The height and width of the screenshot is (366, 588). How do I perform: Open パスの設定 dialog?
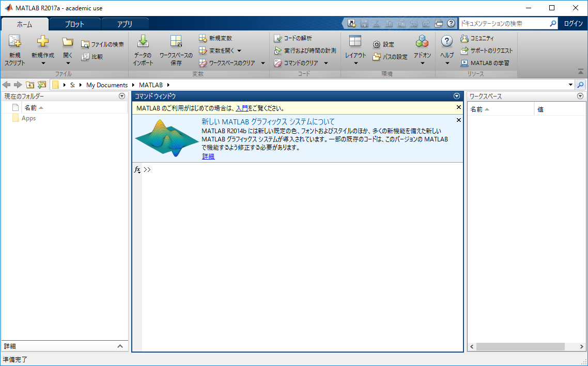390,57
